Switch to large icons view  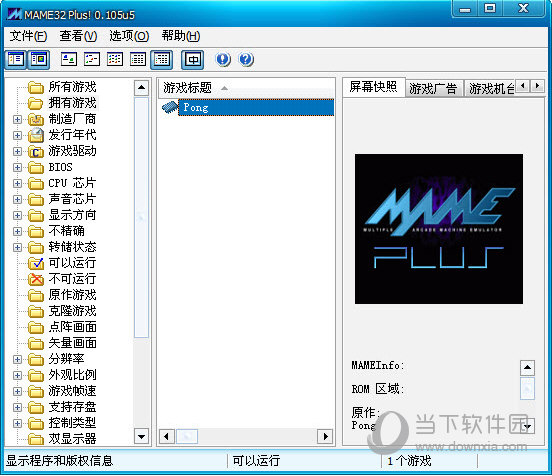point(69,59)
